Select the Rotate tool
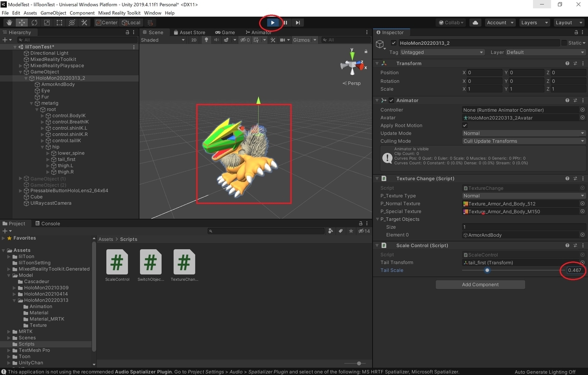This screenshot has width=588, height=375. (34, 23)
